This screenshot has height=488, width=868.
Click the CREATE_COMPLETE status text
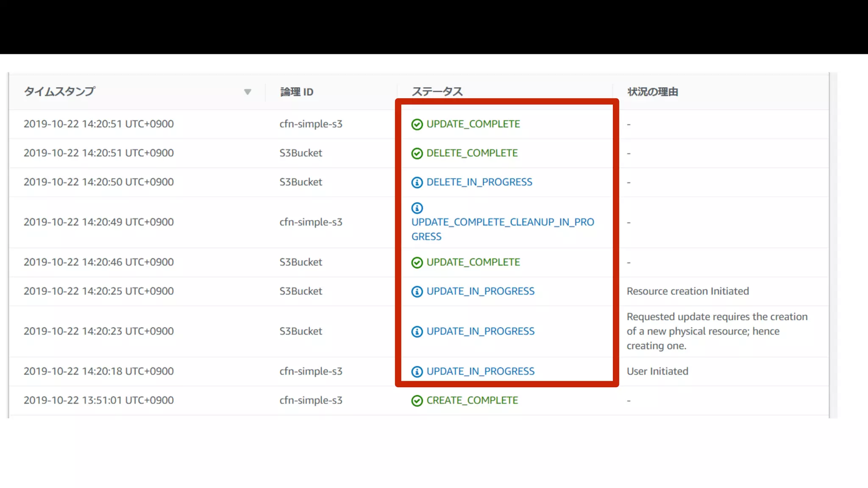click(472, 400)
